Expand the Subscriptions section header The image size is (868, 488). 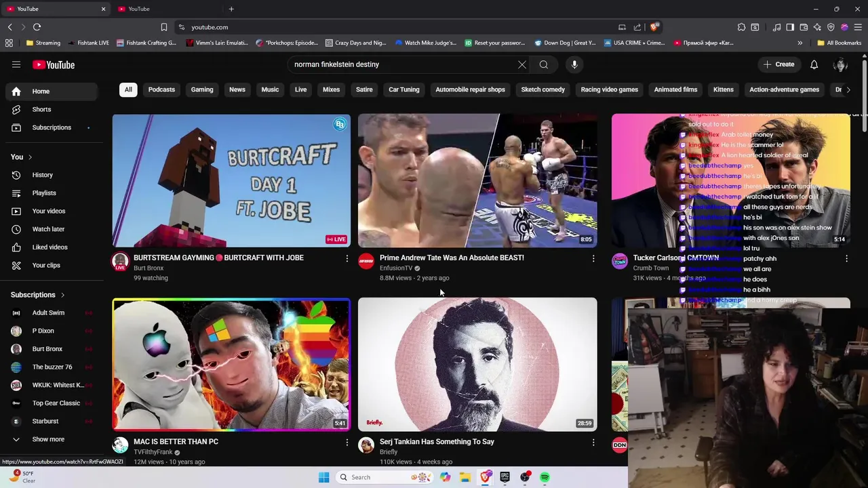[x=38, y=295]
